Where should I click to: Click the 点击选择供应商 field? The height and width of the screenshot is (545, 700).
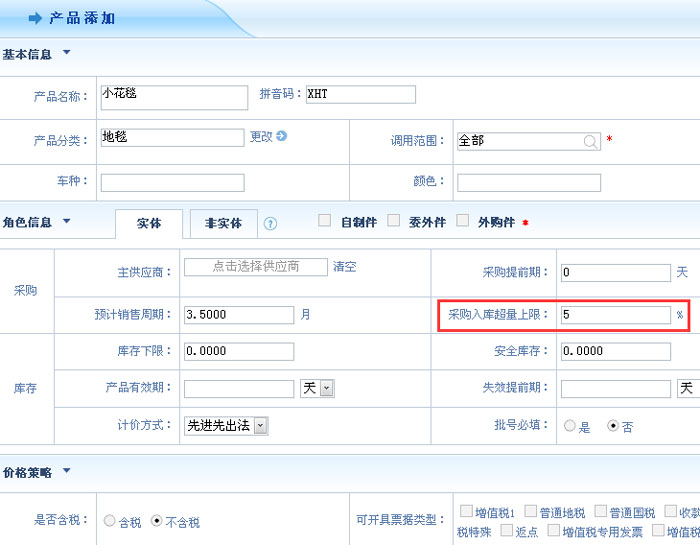pyautogui.click(x=256, y=267)
